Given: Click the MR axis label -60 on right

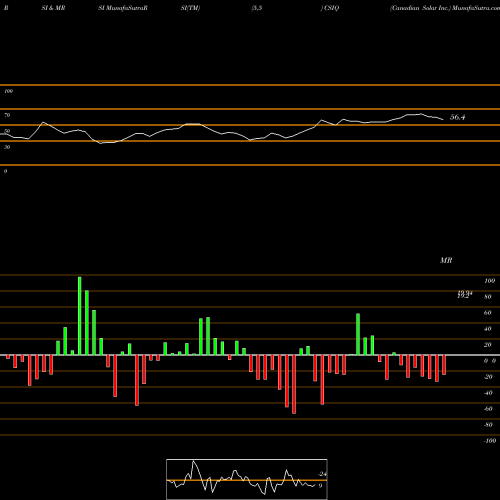Looking at the screenshot, I should click(x=488, y=409).
